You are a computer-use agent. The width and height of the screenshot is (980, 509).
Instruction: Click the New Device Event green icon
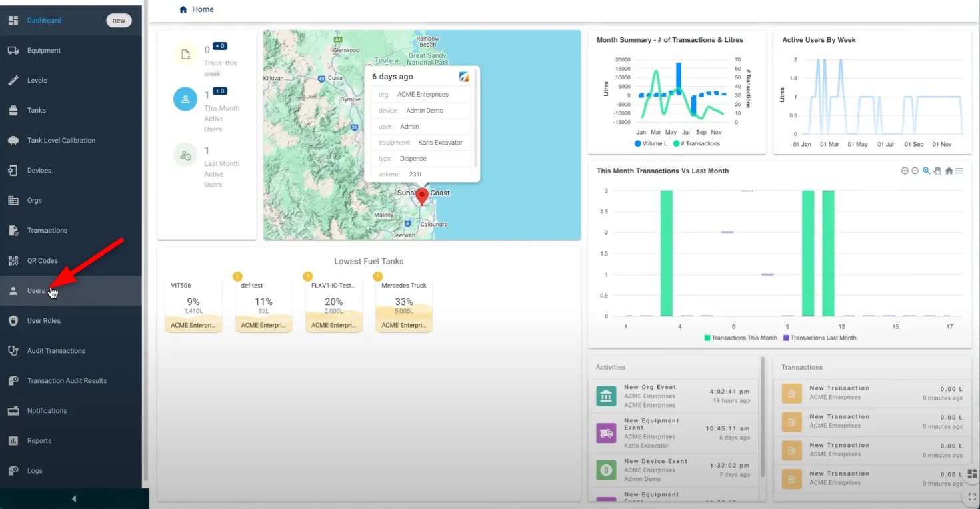tap(606, 470)
